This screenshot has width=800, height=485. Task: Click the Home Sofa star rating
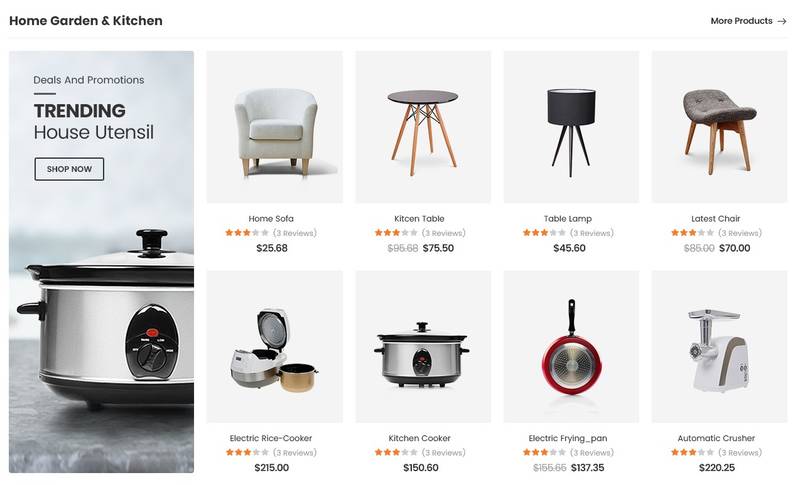click(247, 233)
